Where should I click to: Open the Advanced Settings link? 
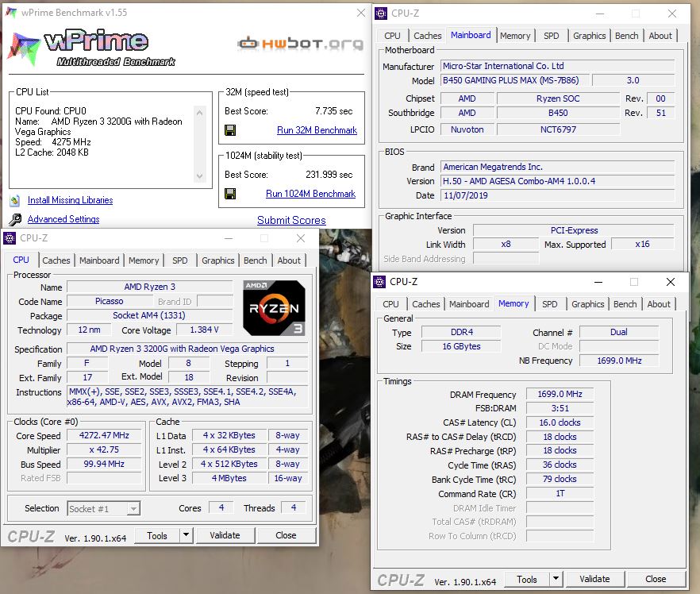tap(63, 219)
